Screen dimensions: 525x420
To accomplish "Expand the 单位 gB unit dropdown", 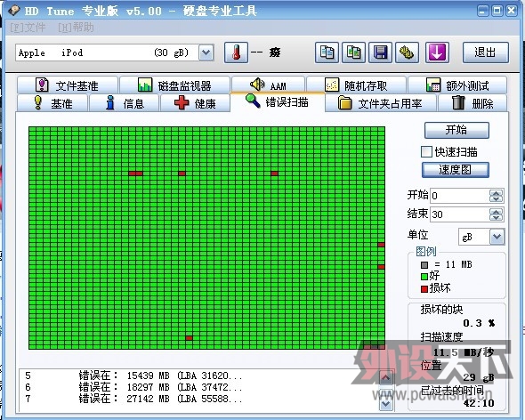I will (x=497, y=237).
